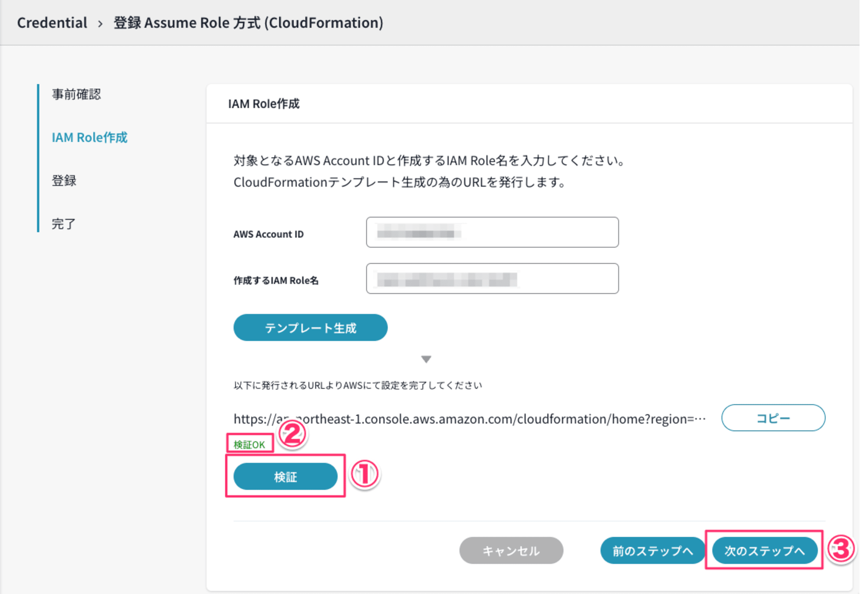
Task: Select the 事前確認 step in sidebar
Action: coord(76,94)
